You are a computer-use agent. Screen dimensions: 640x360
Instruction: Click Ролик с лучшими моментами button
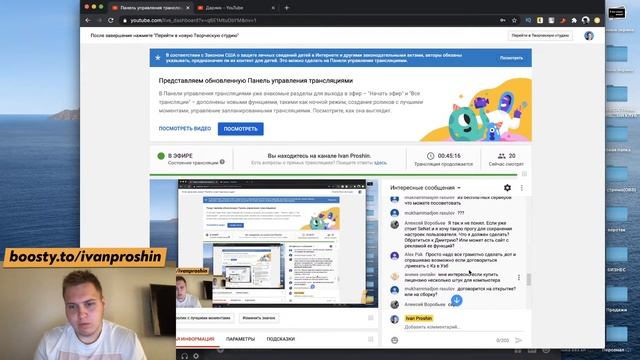(x=204, y=318)
